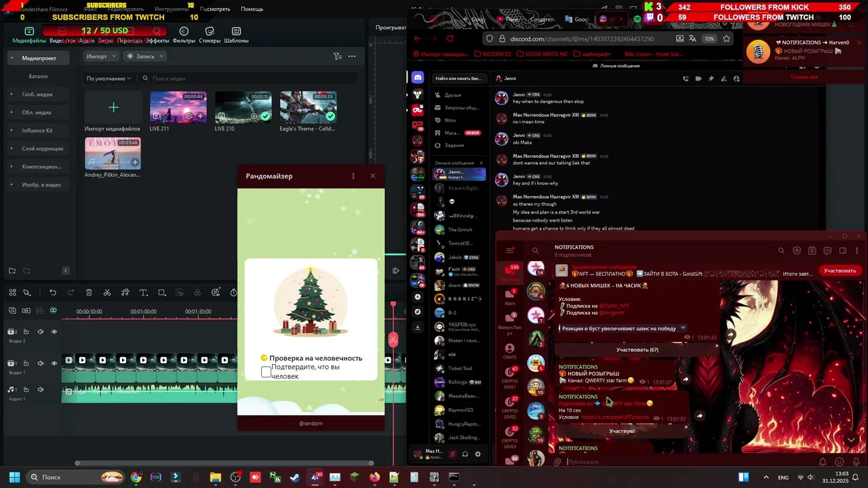Viewport: 868px width, 488px height.
Task: Mute the Аудио 1 track speaker
Action: [40, 389]
